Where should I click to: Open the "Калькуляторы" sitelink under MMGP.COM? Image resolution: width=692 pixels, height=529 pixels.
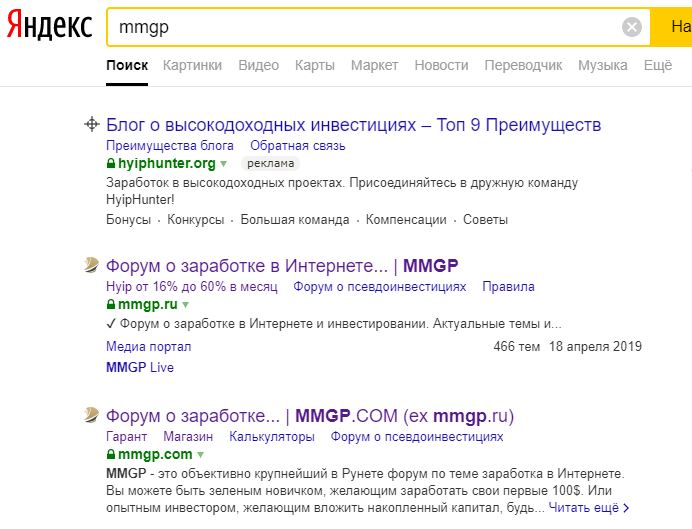tap(271, 437)
